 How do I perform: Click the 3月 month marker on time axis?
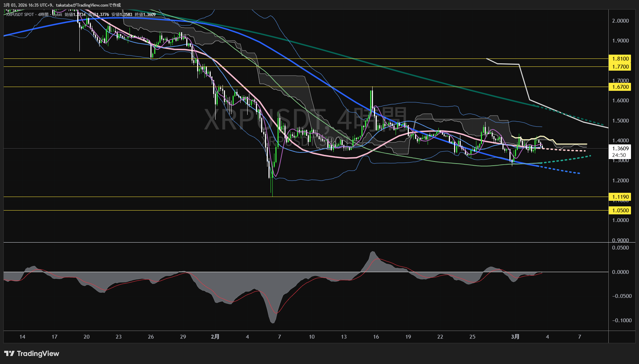coord(515,337)
